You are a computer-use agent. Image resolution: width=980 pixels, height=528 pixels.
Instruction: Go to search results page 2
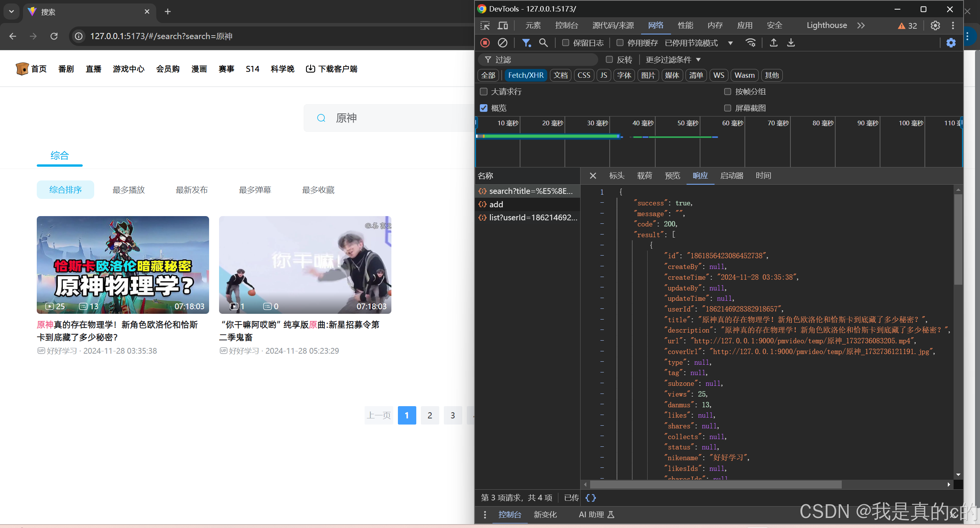[x=430, y=415]
